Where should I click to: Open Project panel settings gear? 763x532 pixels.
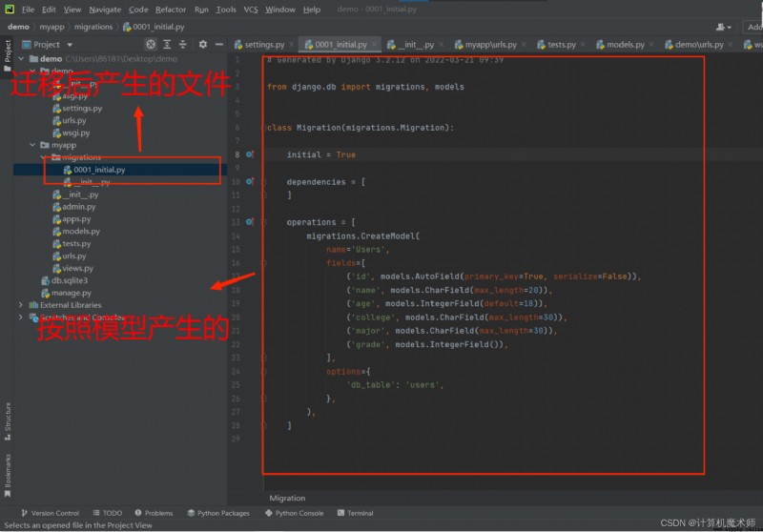point(203,44)
